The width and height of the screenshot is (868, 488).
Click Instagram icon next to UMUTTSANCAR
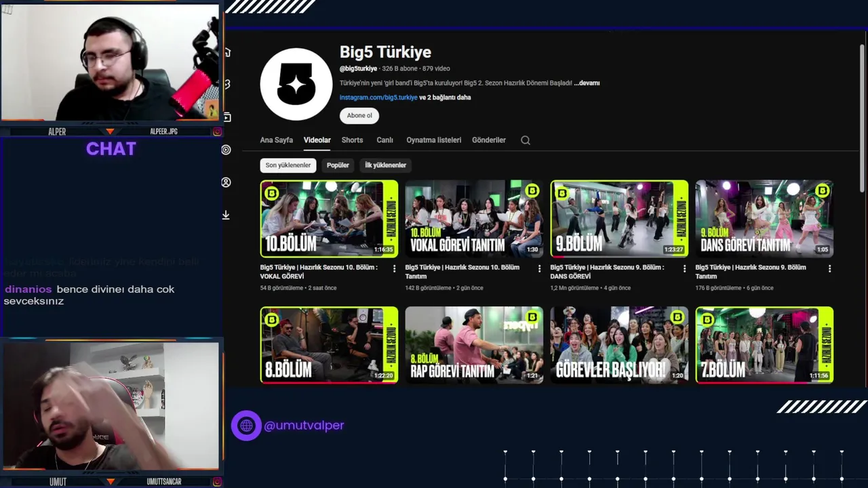point(217,482)
